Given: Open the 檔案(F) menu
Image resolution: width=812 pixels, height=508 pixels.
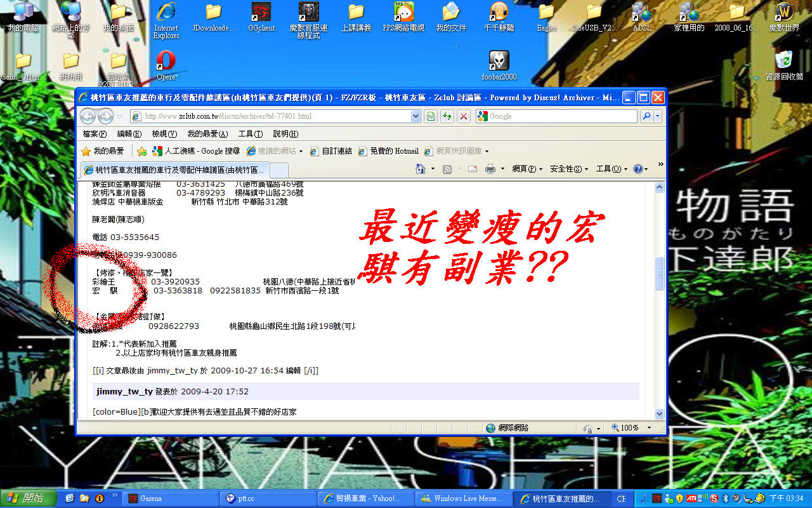Looking at the screenshot, I should coord(95,134).
